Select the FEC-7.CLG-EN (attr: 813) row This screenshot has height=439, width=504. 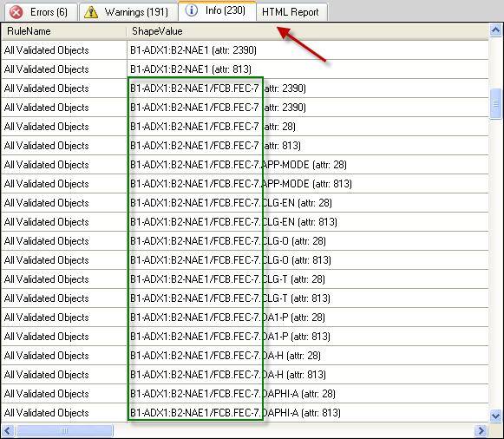tap(245, 222)
